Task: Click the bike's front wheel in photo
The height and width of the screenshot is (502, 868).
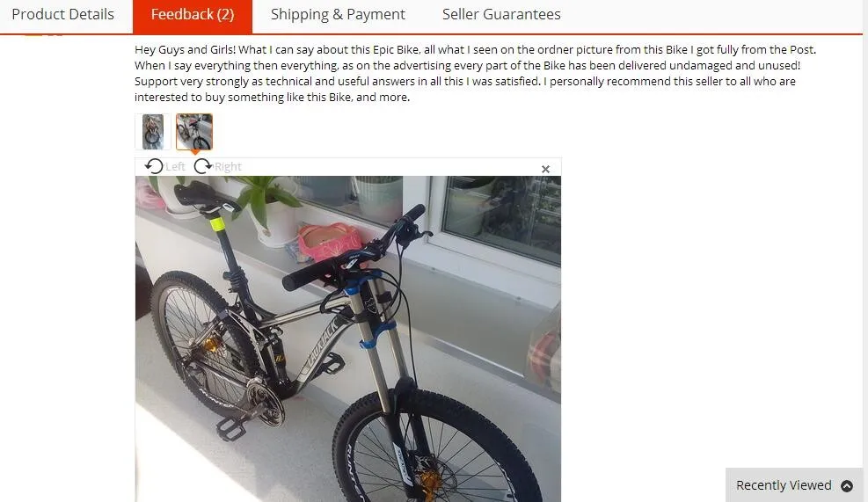Action: [x=437, y=448]
